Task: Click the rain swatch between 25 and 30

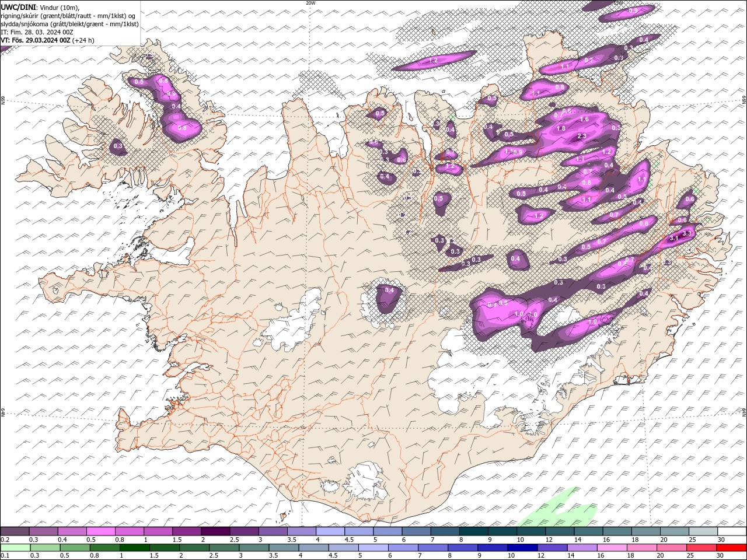Action: pos(701,548)
